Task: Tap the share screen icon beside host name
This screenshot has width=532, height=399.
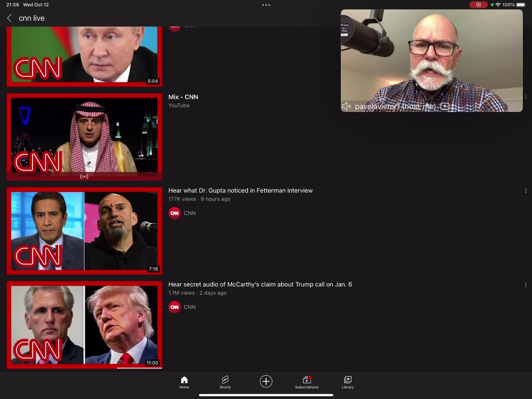Action: [x=445, y=106]
